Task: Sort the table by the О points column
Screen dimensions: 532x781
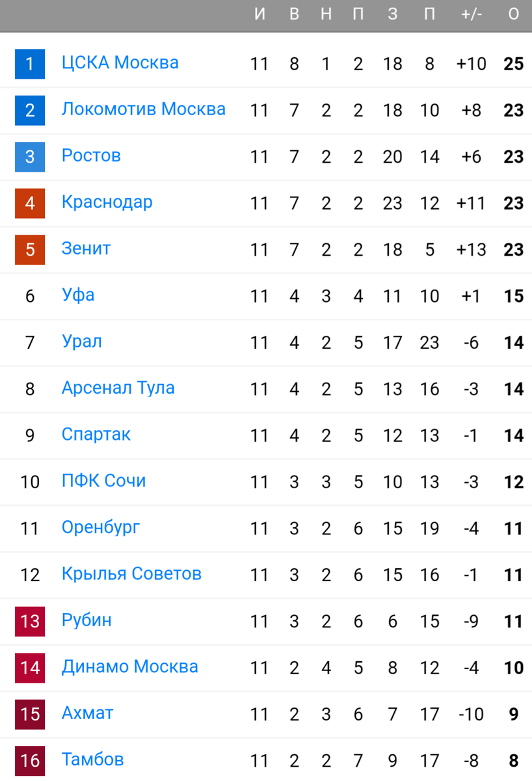Action: point(512,14)
